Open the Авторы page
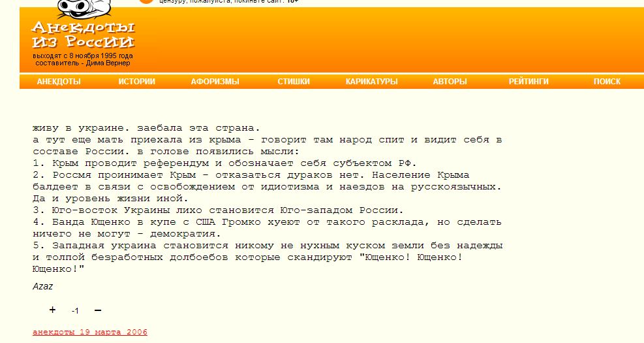This screenshot has width=644, height=343. pyautogui.click(x=450, y=82)
